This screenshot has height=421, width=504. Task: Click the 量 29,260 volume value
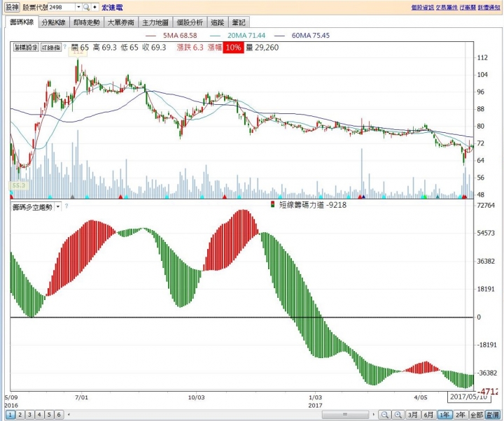click(x=262, y=48)
